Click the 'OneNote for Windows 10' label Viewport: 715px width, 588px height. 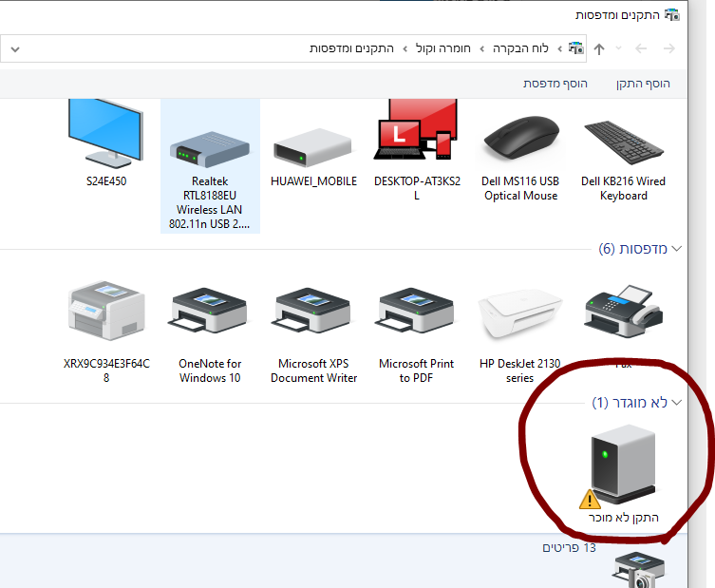tap(210, 370)
